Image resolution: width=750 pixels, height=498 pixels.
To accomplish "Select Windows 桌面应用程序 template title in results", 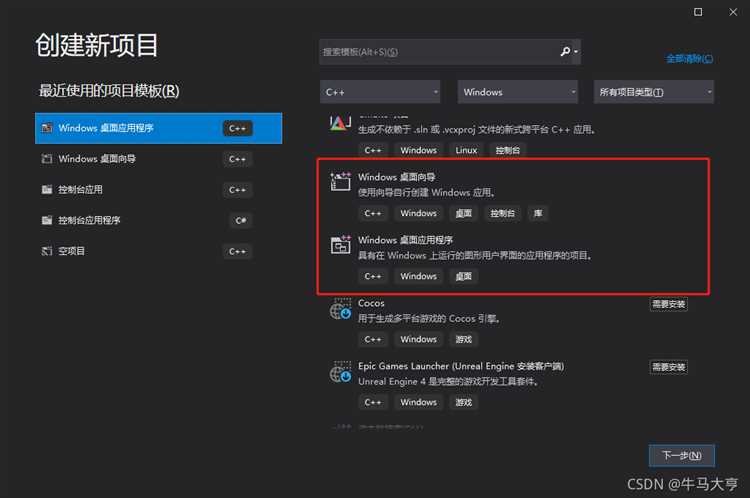I will (405, 240).
